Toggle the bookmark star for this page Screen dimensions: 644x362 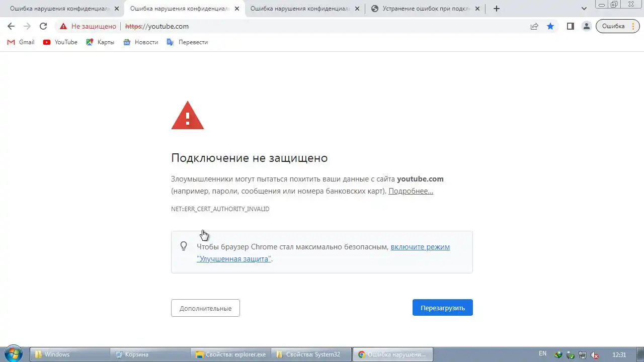[x=550, y=26]
